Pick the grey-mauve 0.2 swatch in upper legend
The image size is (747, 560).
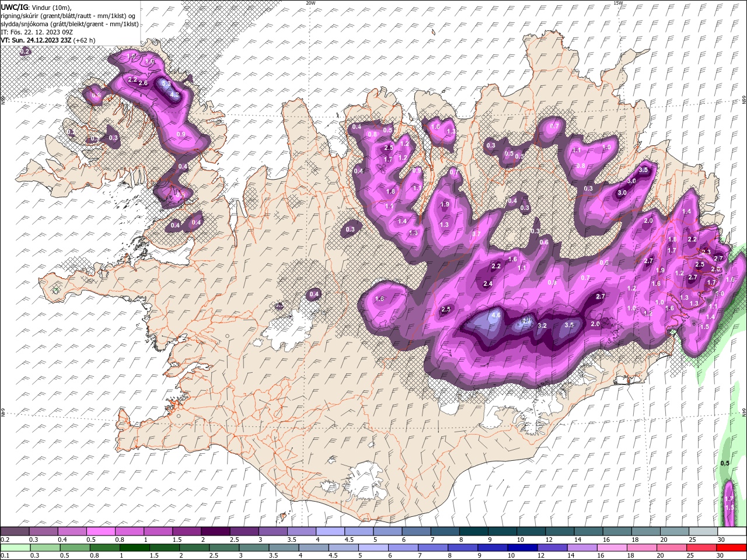click(x=15, y=531)
